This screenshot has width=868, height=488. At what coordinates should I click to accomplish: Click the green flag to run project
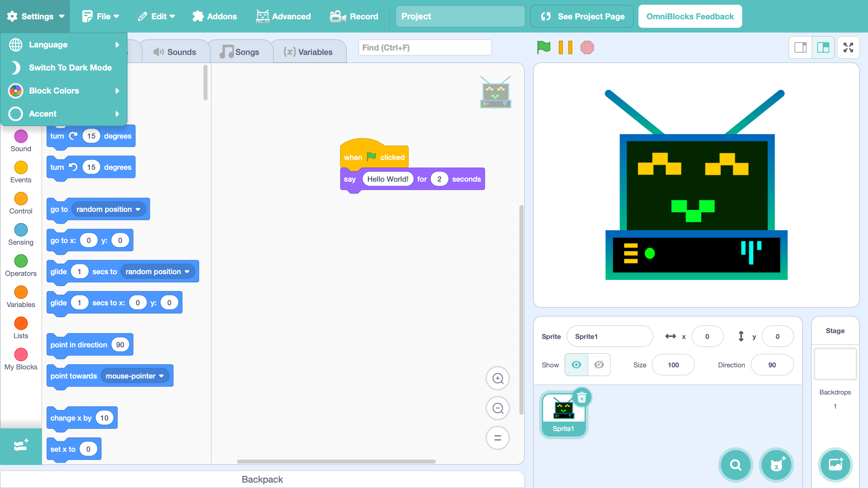click(x=544, y=47)
